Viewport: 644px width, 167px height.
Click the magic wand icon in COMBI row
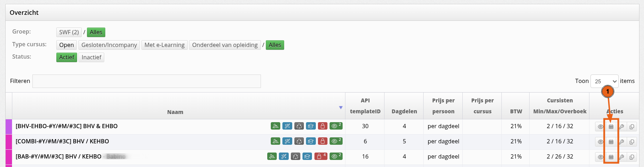[287, 141]
